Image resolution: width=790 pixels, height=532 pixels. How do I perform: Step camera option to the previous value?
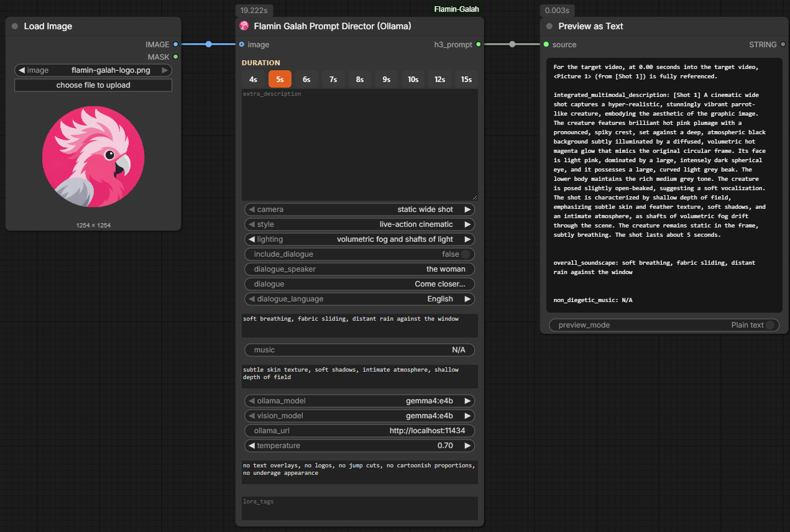pyautogui.click(x=252, y=209)
